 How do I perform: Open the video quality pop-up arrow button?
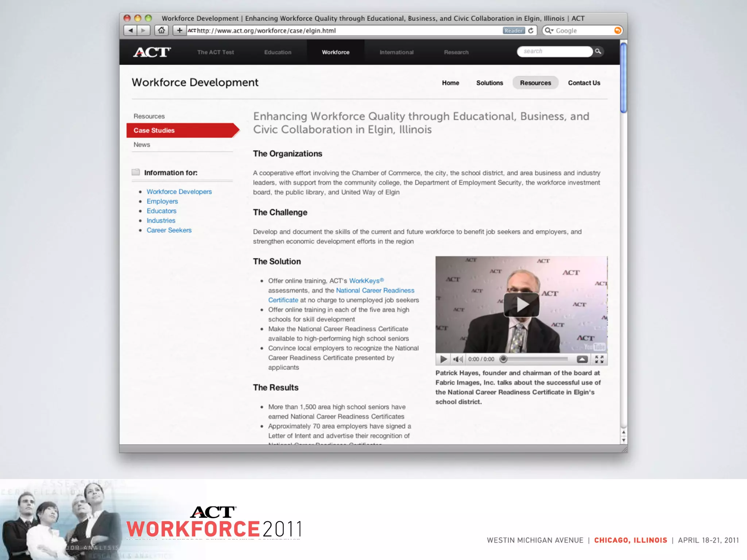[x=582, y=359]
